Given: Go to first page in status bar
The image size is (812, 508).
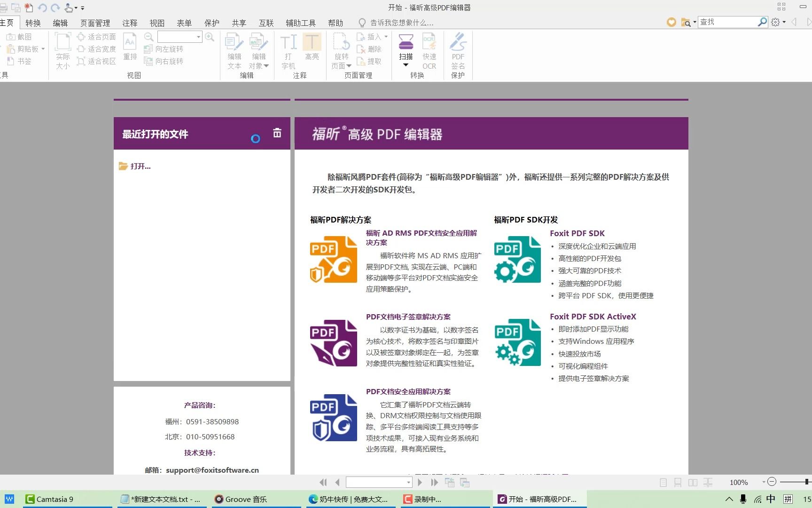Looking at the screenshot, I should coord(323,482).
